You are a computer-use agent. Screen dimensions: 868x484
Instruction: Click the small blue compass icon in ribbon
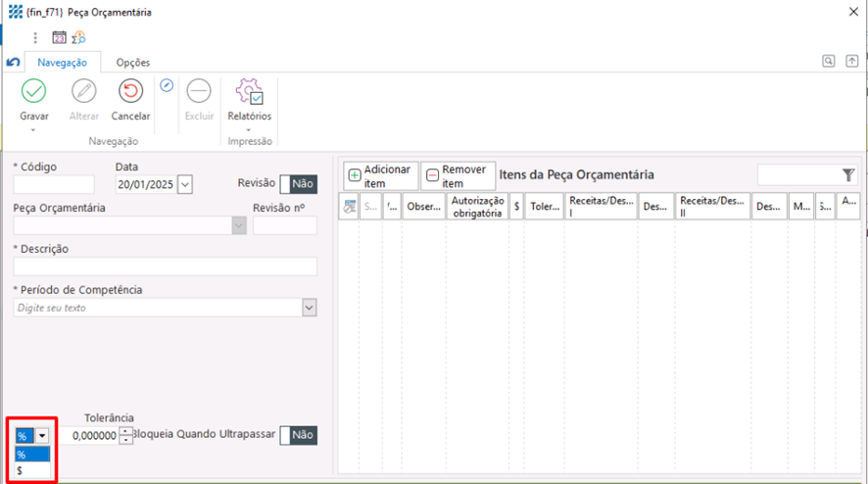pyautogui.click(x=167, y=85)
